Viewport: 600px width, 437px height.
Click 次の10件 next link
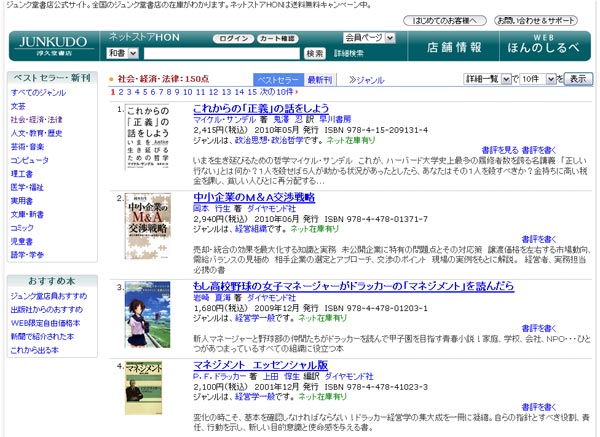click(279, 92)
